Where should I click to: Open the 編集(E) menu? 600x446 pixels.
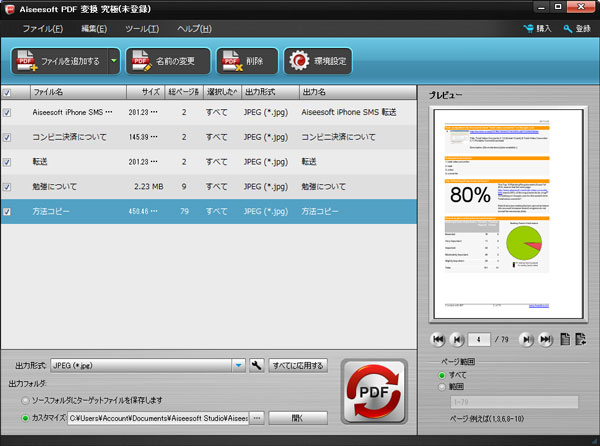point(94,29)
